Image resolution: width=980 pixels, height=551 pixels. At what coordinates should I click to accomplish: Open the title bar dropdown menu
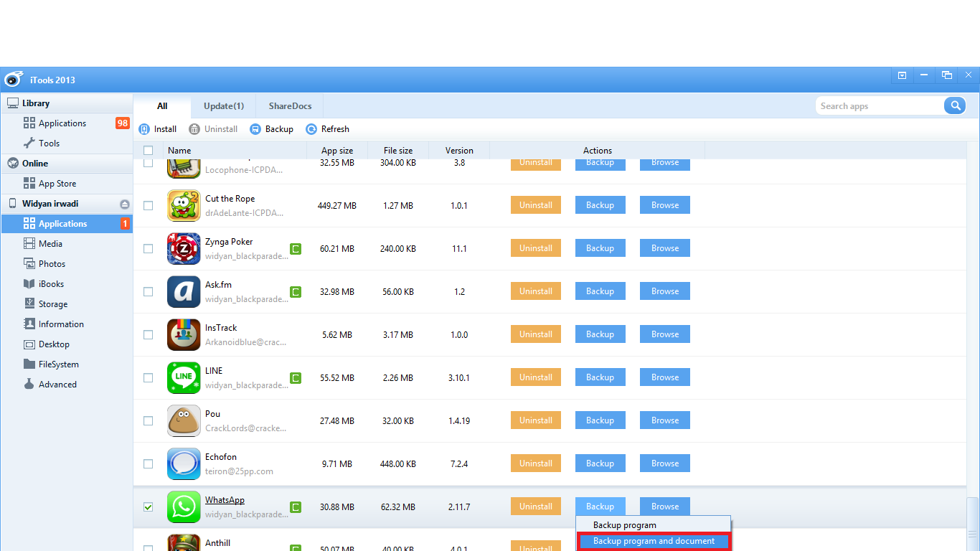(902, 75)
